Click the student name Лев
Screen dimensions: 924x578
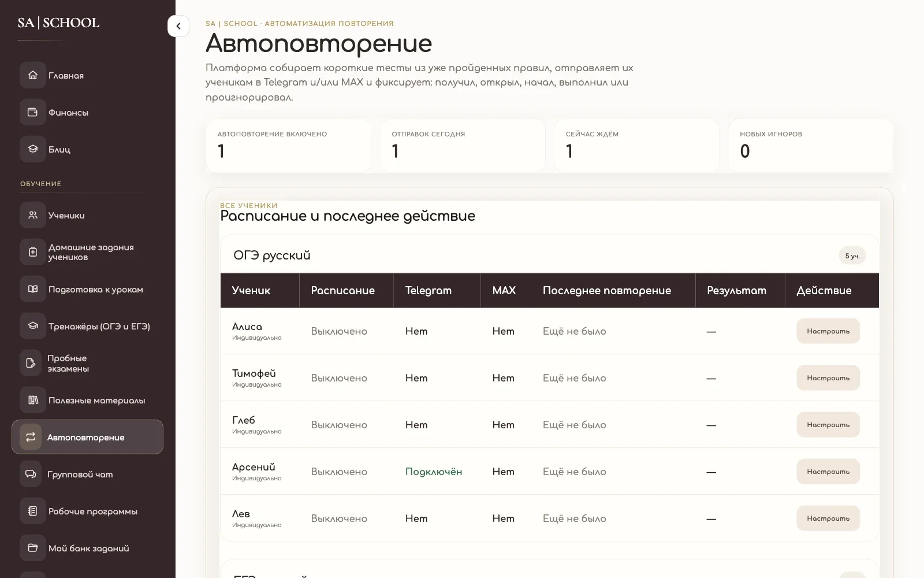[241, 514]
